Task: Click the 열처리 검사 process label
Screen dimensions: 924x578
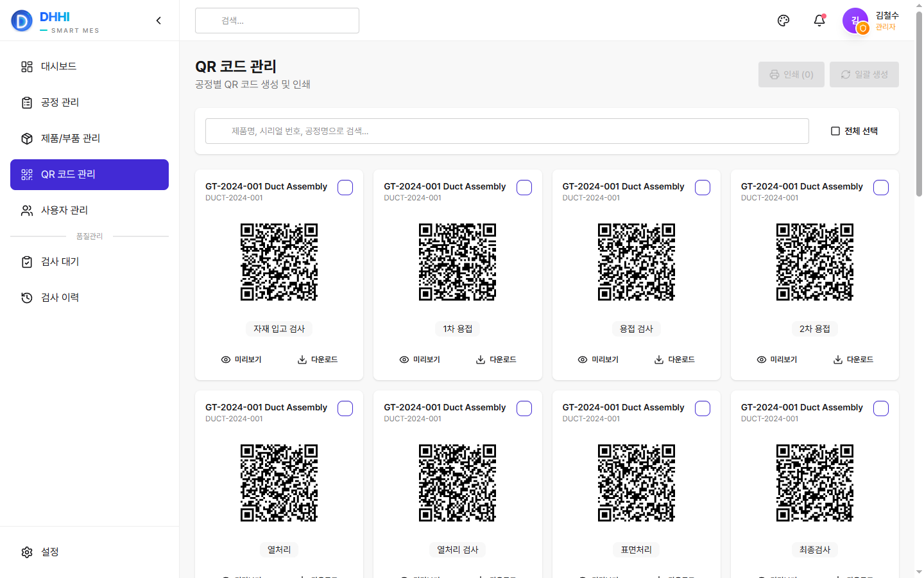Action: [x=458, y=550]
